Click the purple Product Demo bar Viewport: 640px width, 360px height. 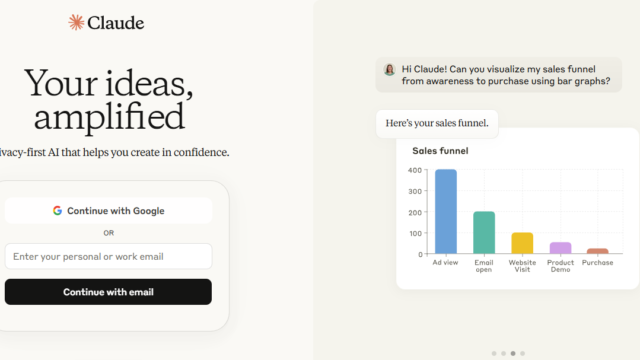coord(560,248)
